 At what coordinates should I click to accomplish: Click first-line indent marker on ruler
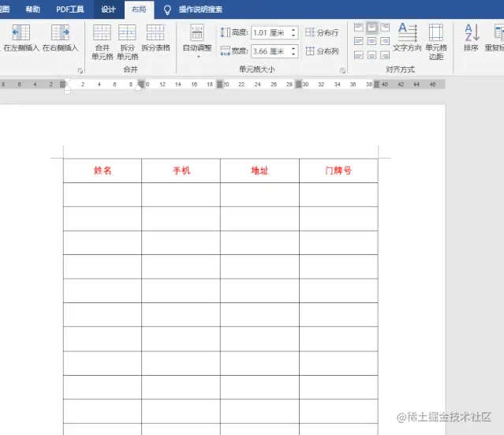67,81
